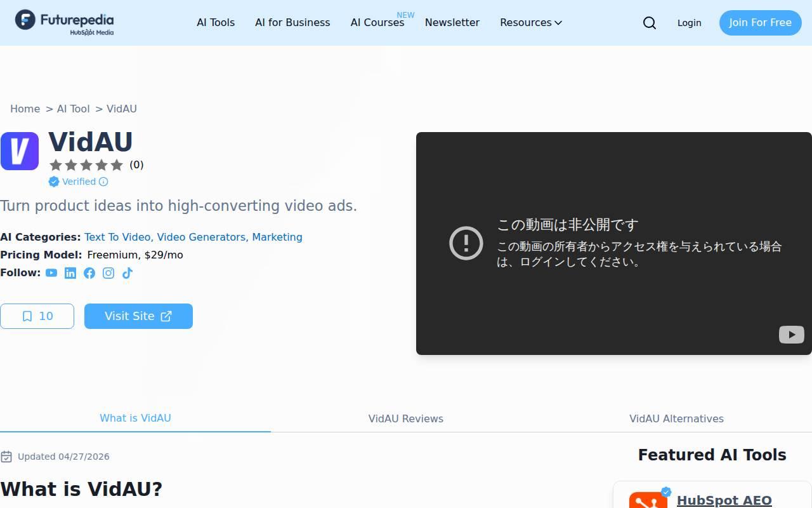Image resolution: width=812 pixels, height=508 pixels.
Task: Click the calendar icon beside Updated date
Action: tap(6, 457)
